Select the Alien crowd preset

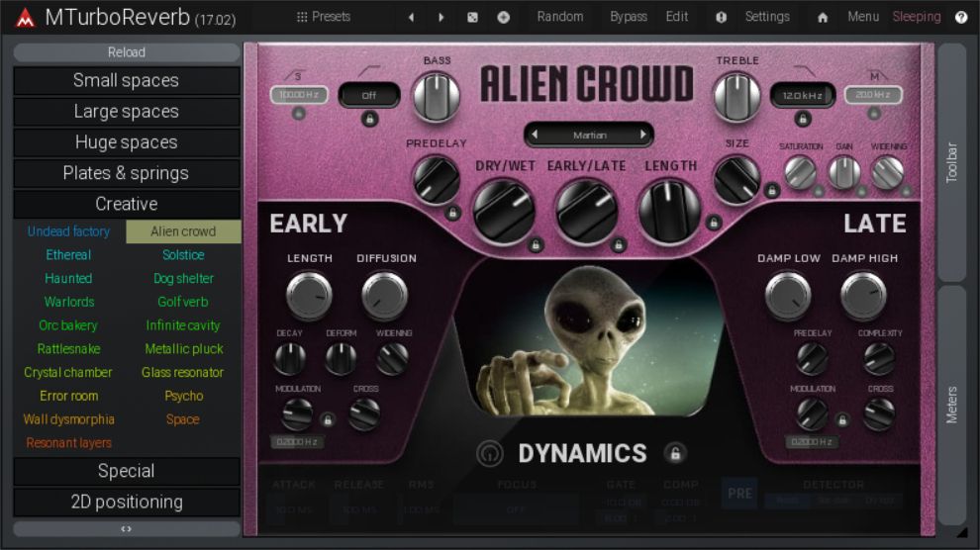coord(183,231)
